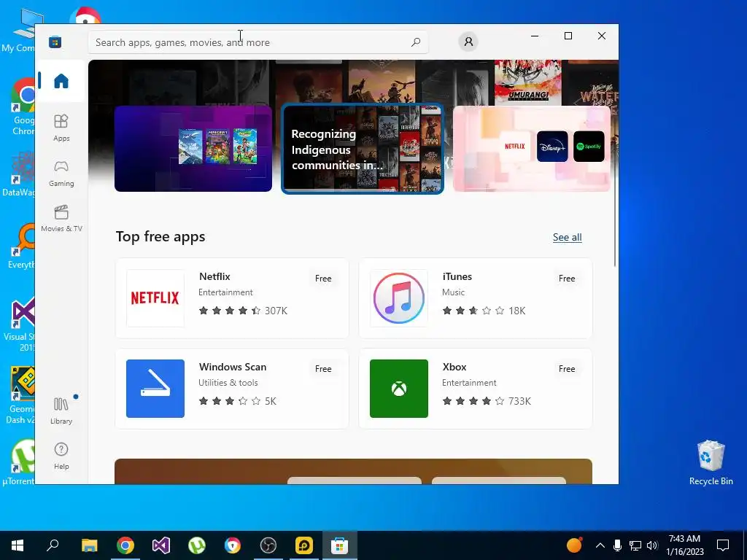This screenshot has width=747, height=560.
Task: Open the Movies & TV section
Action: [61, 219]
